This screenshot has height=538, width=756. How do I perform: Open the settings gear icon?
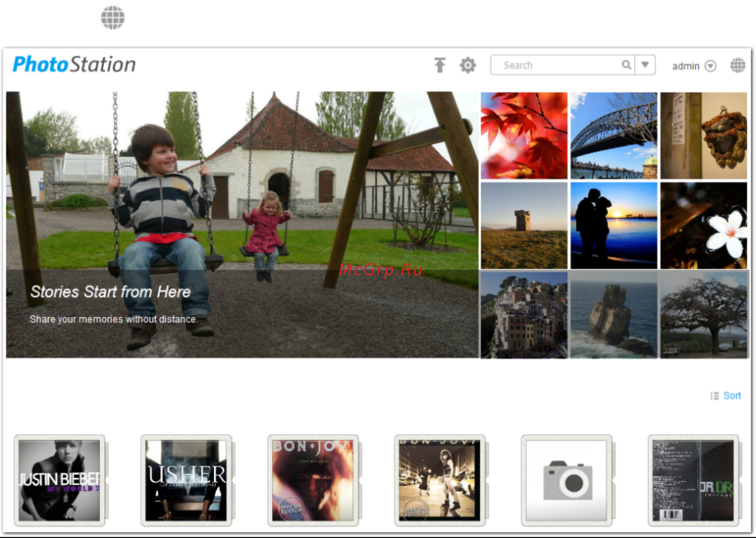[x=468, y=65]
